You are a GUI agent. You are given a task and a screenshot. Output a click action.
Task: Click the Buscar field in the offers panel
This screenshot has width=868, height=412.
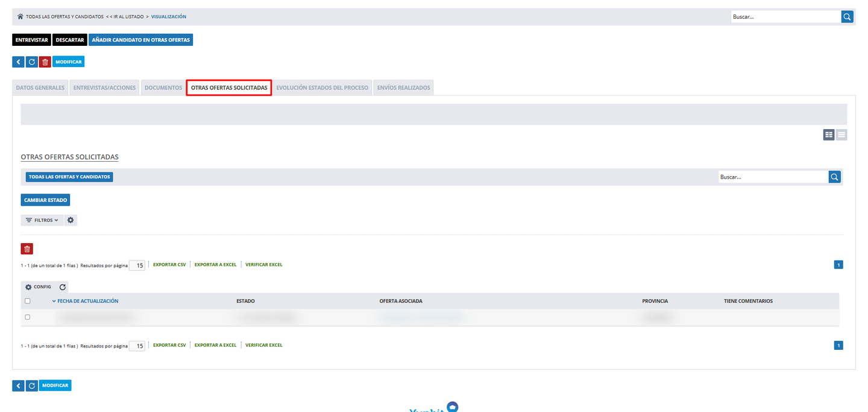coord(773,177)
